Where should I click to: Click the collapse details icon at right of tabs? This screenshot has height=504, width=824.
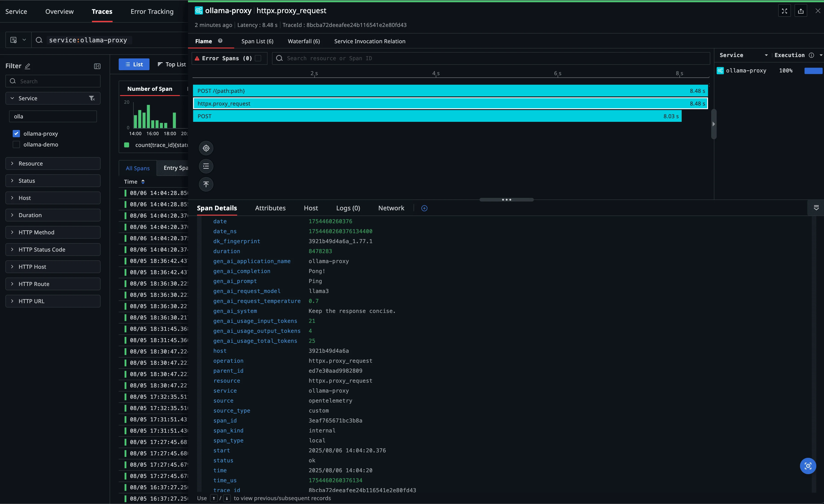click(816, 208)
